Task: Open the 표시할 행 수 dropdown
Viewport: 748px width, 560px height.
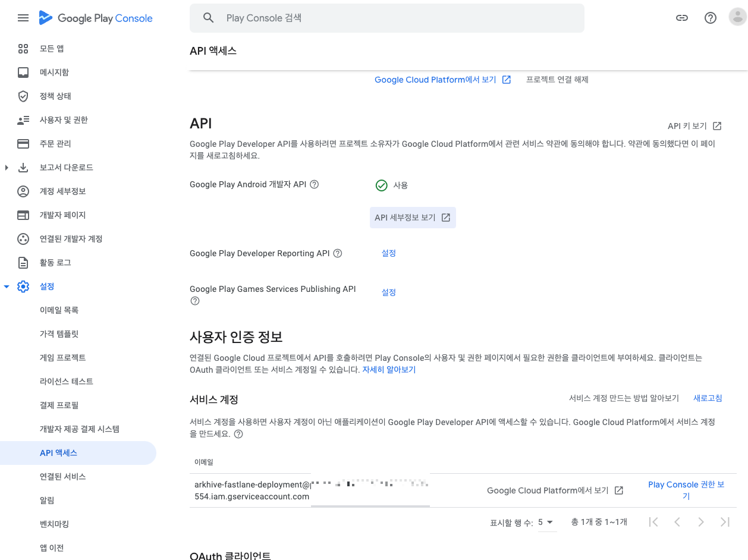Action: point(546,522)
